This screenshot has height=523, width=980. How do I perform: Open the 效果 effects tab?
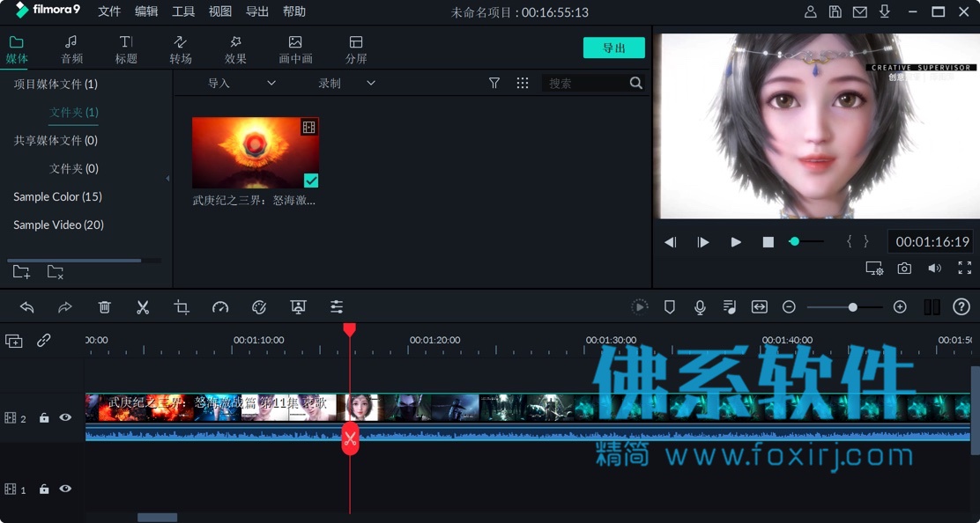coord(235,50)
